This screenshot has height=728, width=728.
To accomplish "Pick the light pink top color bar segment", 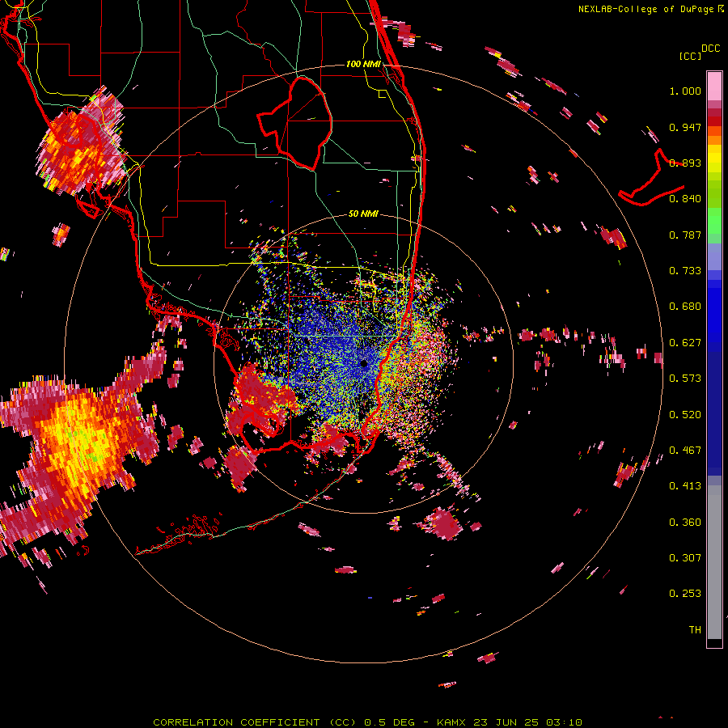I will coord(714,86).
